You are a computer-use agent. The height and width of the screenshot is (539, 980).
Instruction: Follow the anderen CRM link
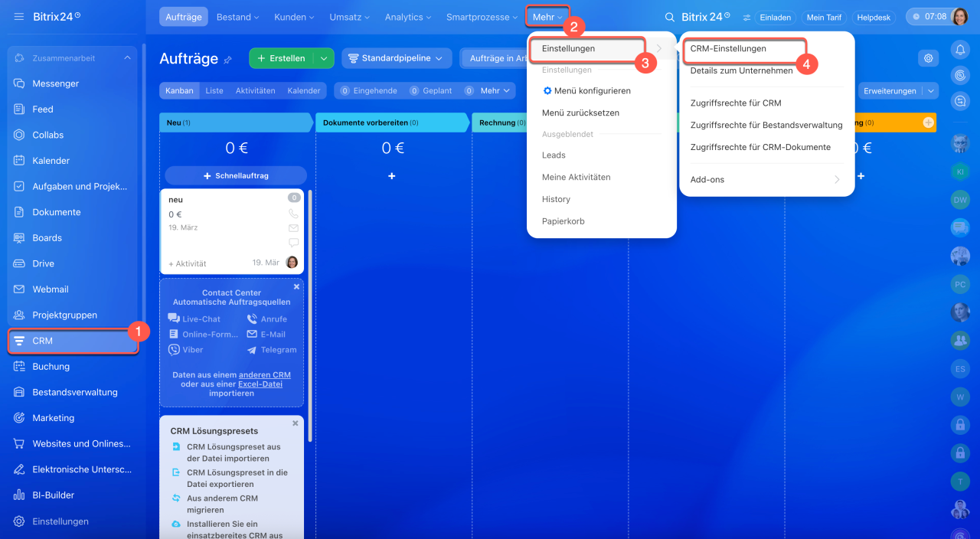[x=265, y=374]
